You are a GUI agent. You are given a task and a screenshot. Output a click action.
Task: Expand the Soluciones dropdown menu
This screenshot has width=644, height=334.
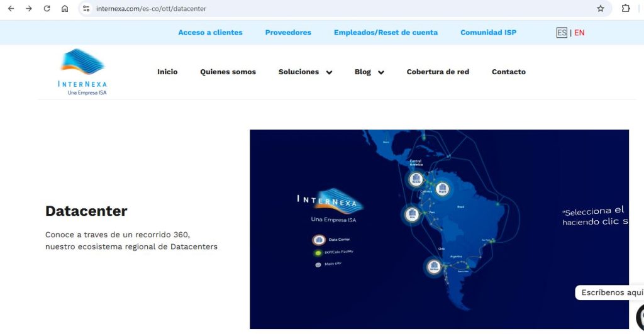coord(305,72)
